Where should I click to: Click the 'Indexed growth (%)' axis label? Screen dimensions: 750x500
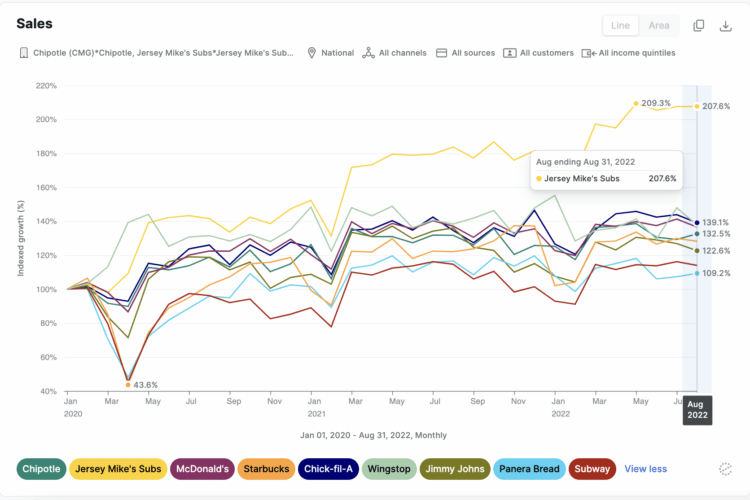(x=21, y=238)
